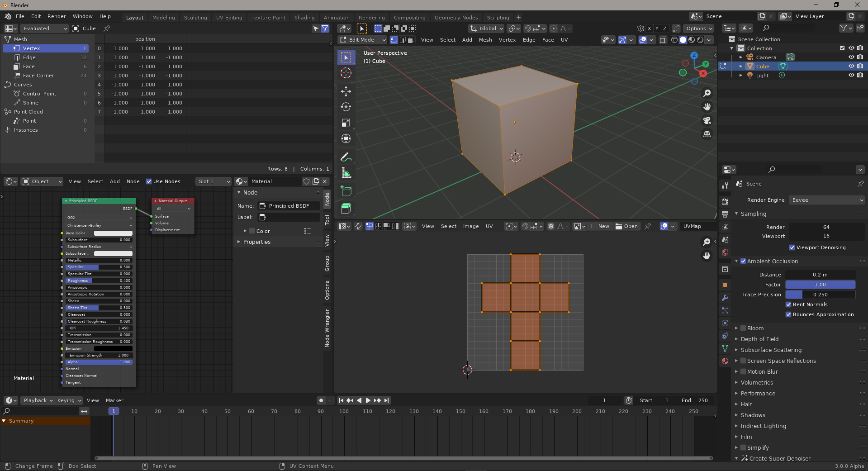Open the Physics properties tab icon

tap(725, 323)
